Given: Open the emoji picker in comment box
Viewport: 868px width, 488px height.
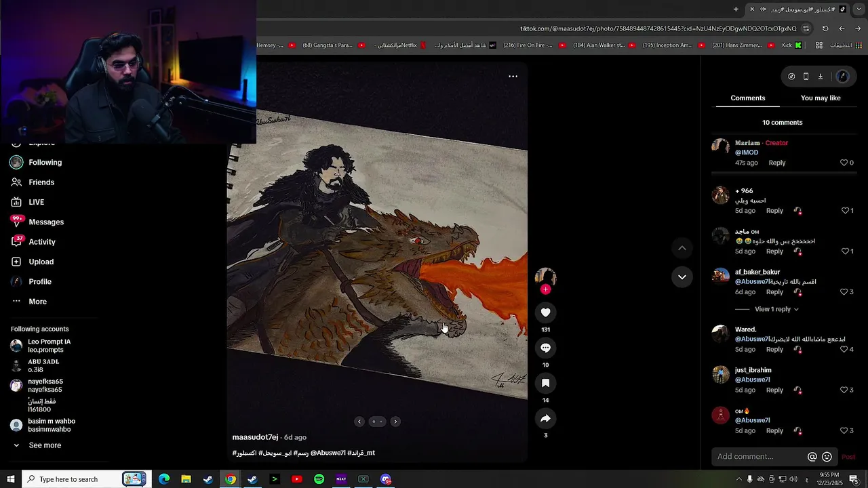Looking at the screenshot, I should click(x=827, y=457).
